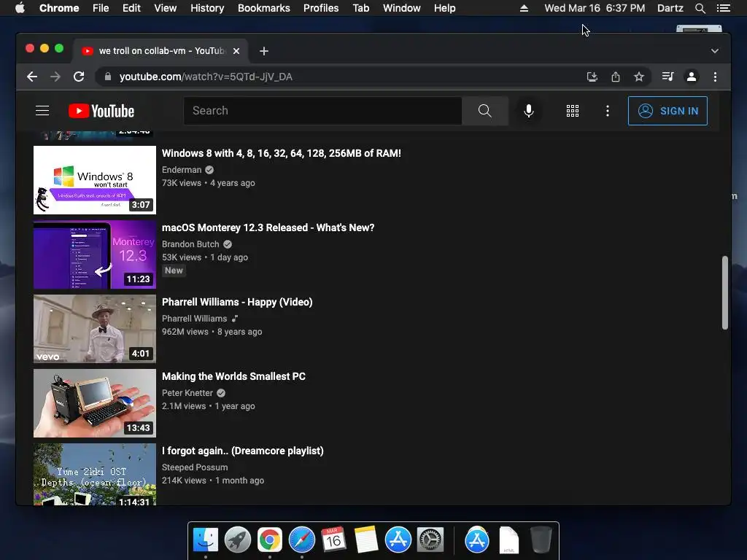Open the History menu
Screen dimensions: 747x560
pos(206,8)
